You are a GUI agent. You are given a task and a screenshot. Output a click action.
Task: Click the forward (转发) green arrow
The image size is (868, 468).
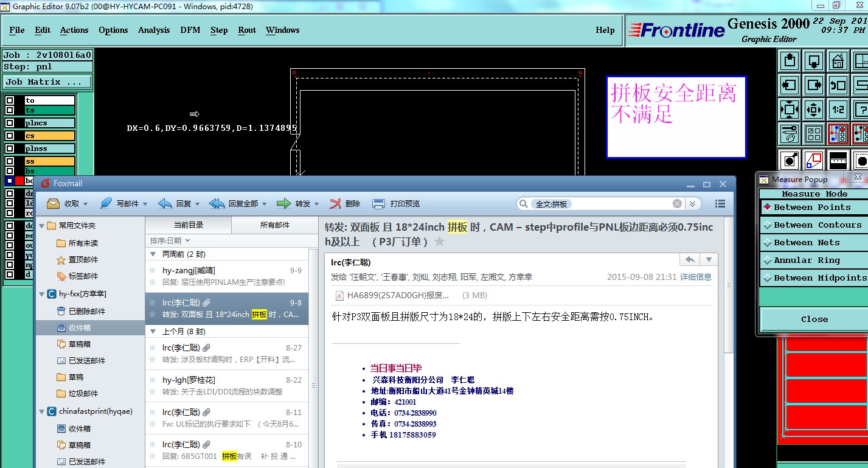coord(283,204)
